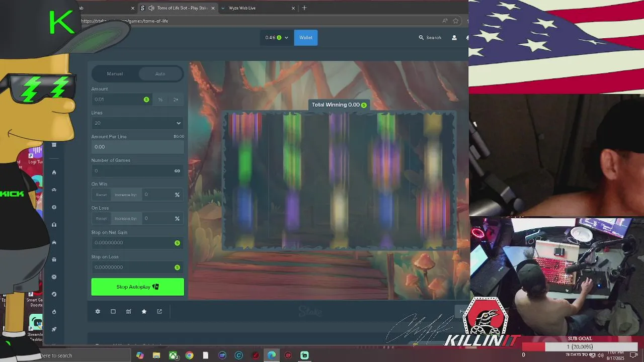Open the 0.46 balance currency dropdown

(x=277, y=38)
